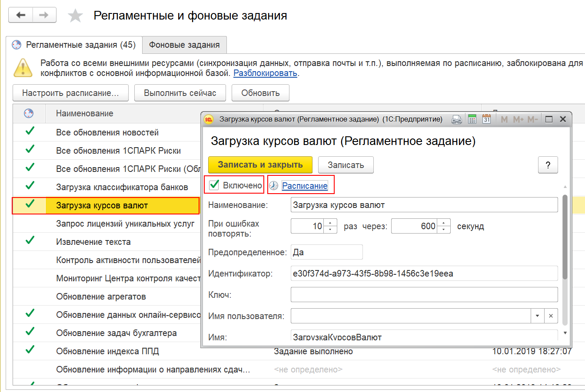Viewport: 585px width, 392px height.
Task: Click the link/printer icon in dialog titlebar
Action: coord(456,119)
